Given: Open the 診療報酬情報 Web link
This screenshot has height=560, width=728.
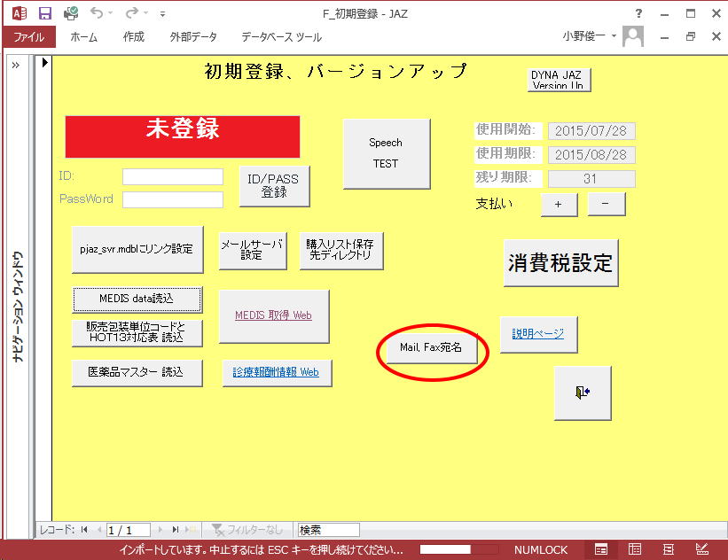Looking at the screenshot, I should point(277,372).
